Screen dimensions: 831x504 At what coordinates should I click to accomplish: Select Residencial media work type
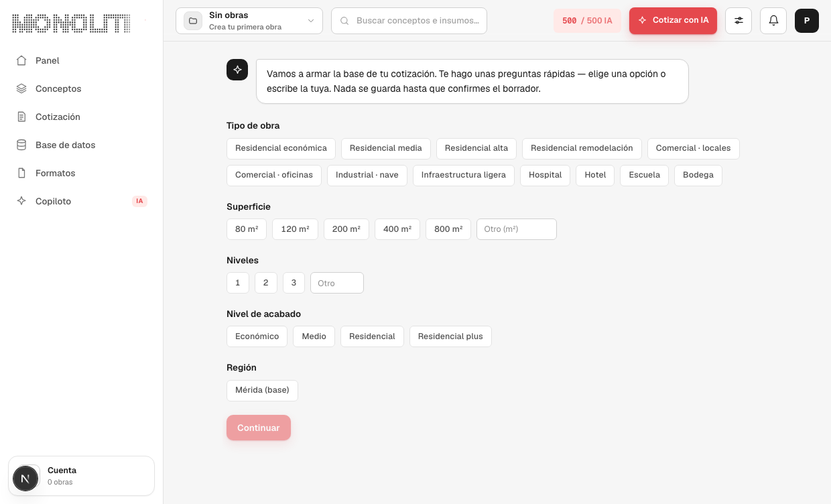tap(386, 148)
